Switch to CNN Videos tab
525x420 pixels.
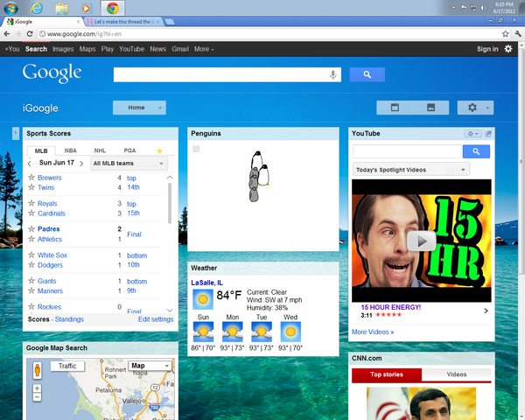tap(457, 374)
